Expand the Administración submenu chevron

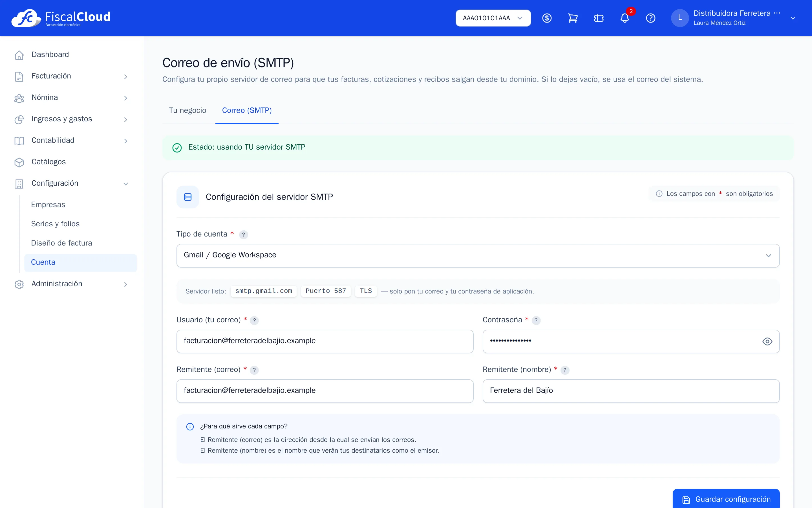[126, 284]
